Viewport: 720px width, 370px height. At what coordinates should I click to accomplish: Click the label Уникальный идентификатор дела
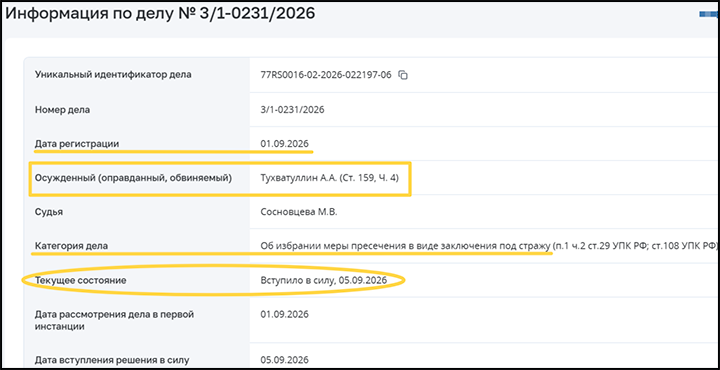113,75
